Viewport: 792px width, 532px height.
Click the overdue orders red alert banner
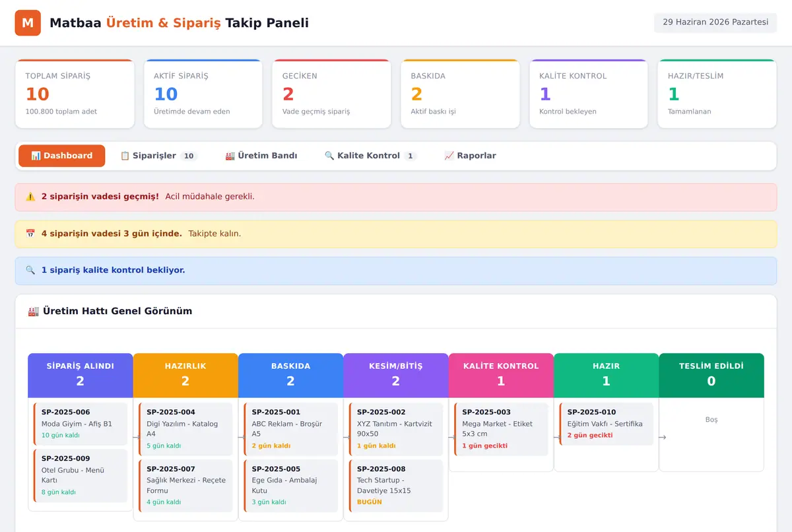tap(396, 197)
